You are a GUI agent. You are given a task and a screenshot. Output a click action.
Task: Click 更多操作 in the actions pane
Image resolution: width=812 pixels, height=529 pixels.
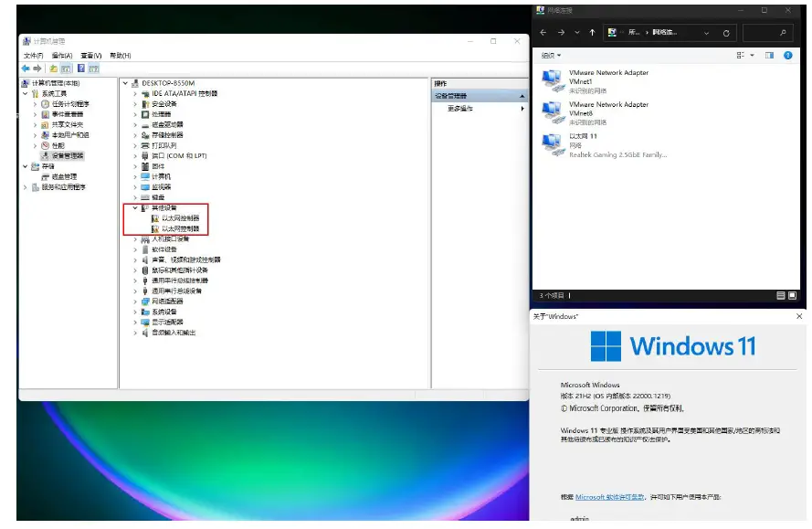460,109
